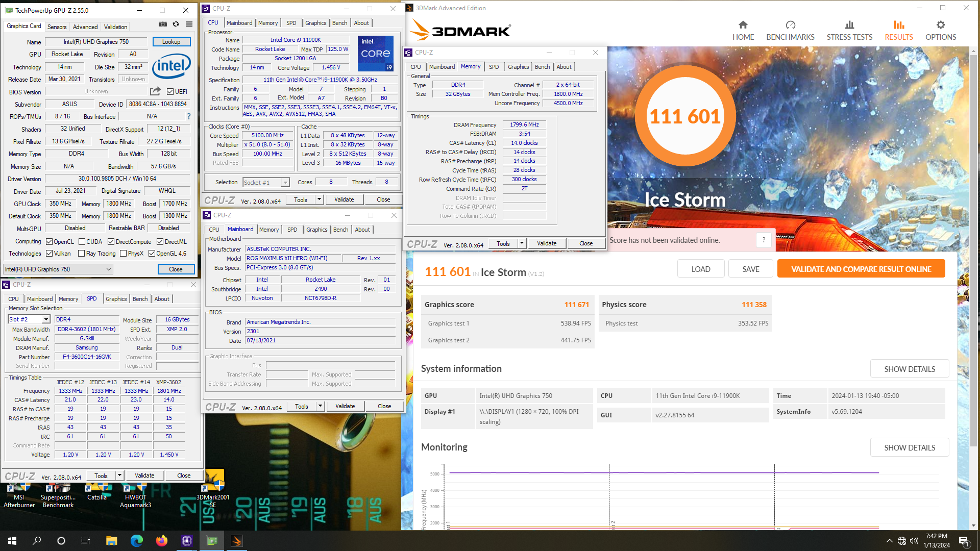Image resolution: width=980 pixels, height=551 pixels.
Task: Expand Tools arrow in CPU-Z Memory window
Action: pyautogui.click(x=522, y=243)
